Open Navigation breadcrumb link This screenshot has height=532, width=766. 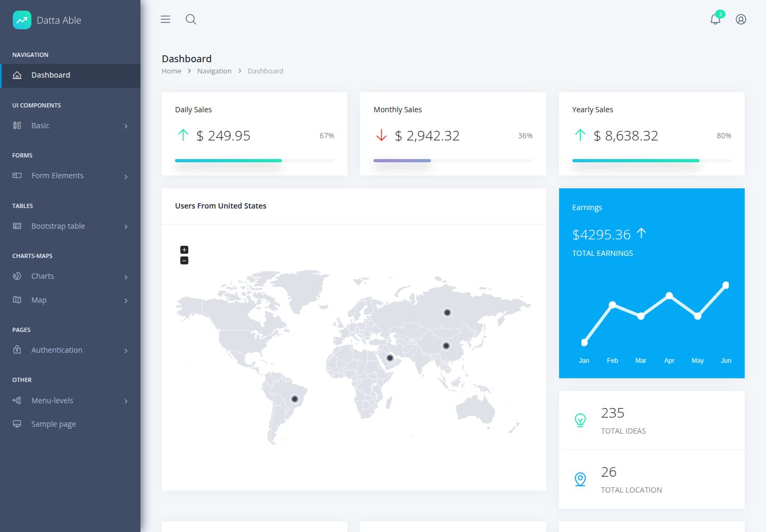click(x=214, y=71)
